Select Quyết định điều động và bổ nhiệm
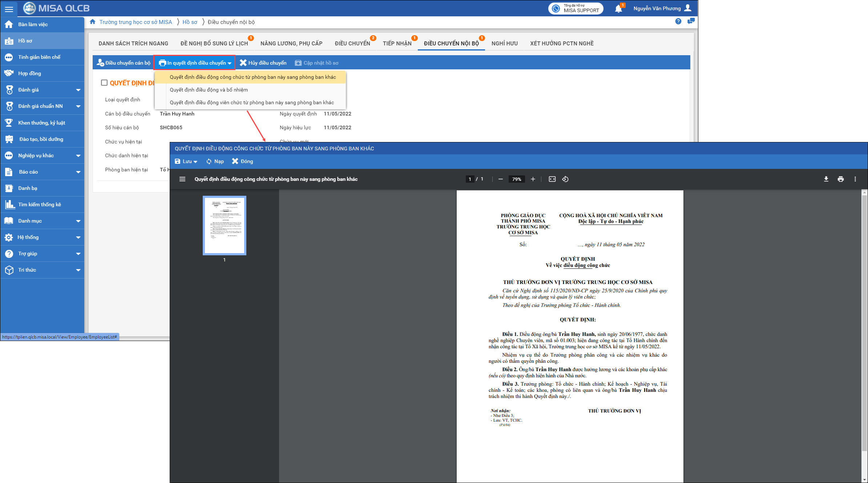 point(209,90)
